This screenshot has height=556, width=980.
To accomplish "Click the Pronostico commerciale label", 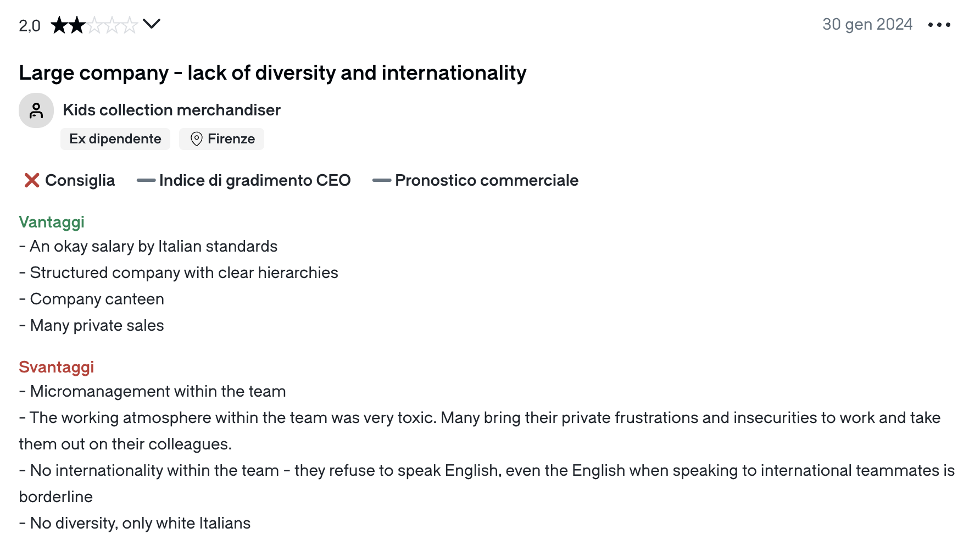I will pyautogui.click(x=486, y=180).
